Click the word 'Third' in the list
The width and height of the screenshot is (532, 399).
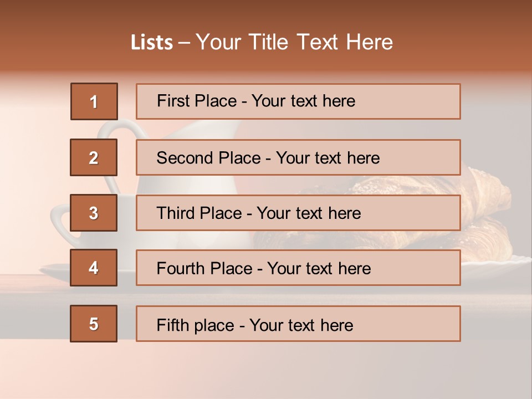coord(176,213)
